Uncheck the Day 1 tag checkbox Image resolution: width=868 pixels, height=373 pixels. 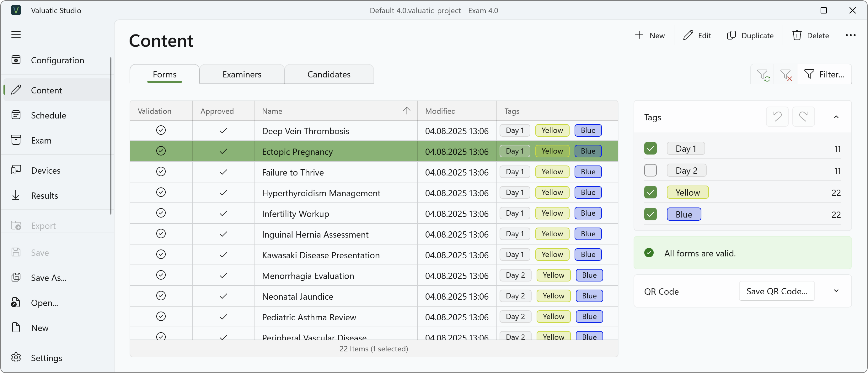(x=650, y=149)
